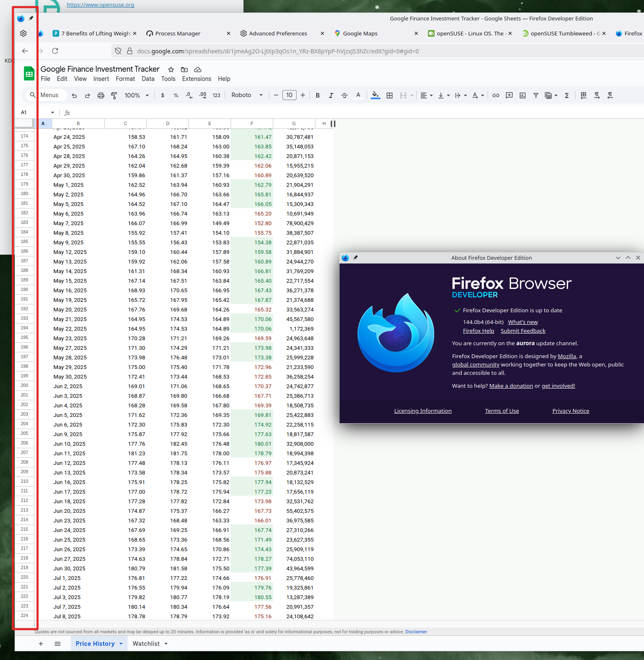Click the Submit Feedback link
Image resolution: width=644 pixels, height=660 pixels.
(523, 331)
